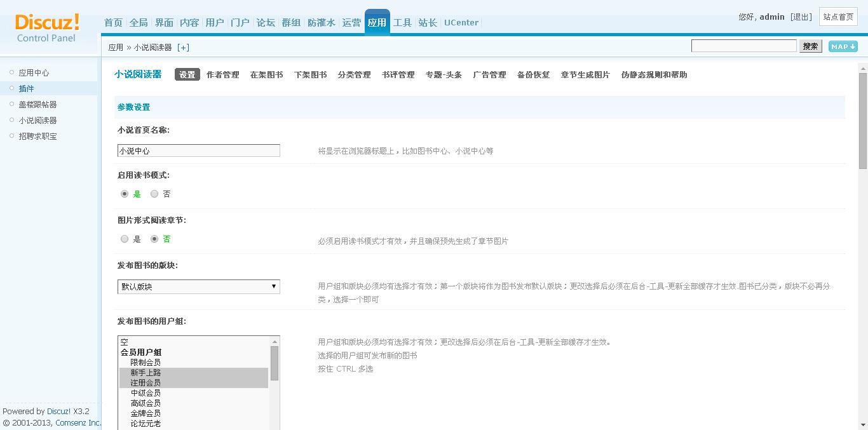Select 注册会员 in the user group list
Viewport: 868px width, 430px height.
coord(194,383)
